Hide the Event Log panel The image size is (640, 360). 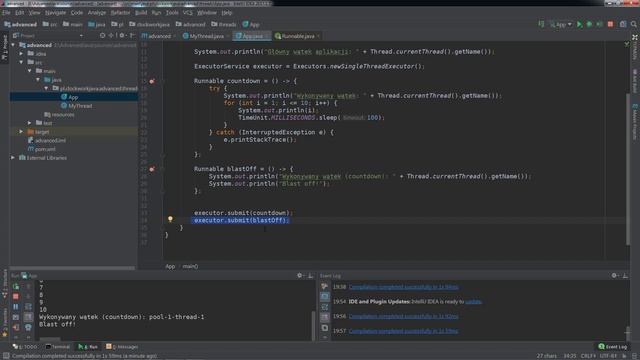(x=625, y=276)
